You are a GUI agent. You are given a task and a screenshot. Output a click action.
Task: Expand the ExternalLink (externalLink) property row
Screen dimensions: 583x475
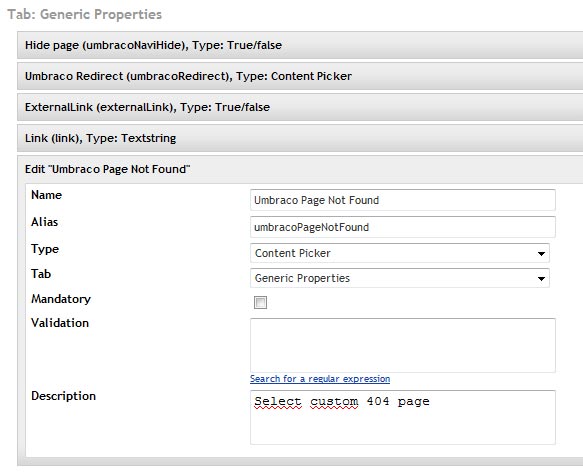coord(300,107)
